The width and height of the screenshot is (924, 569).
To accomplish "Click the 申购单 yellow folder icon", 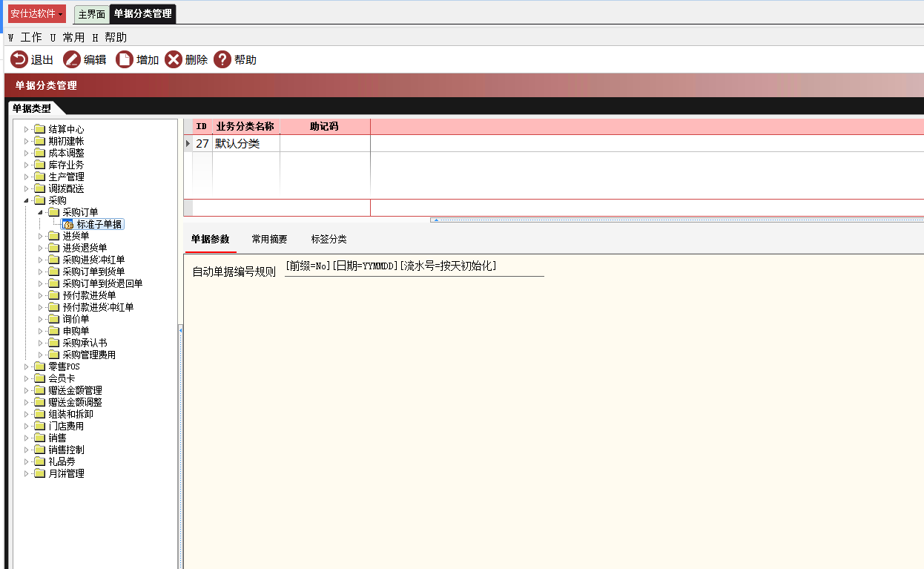I will point(53,331).
